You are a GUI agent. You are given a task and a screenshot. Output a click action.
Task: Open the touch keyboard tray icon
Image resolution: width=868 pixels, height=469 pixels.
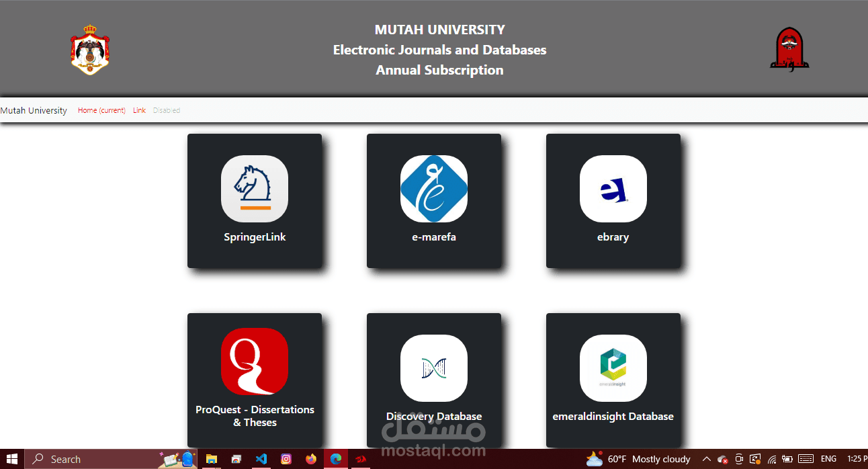(x=806, y=460)
